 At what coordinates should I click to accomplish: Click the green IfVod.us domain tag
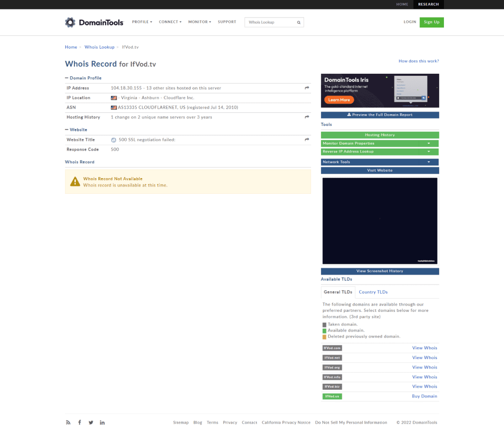pos(332,396)
